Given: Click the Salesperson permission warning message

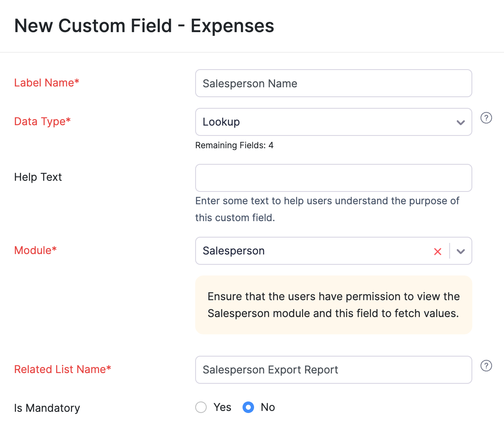Looking at the screenshot, I should pos(334,305).
